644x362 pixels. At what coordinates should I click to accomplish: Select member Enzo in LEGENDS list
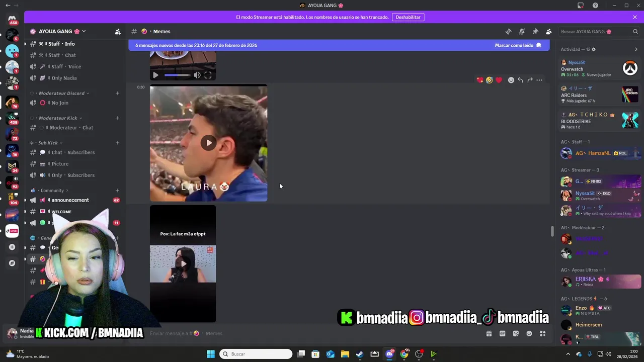[x=600, y=310]
